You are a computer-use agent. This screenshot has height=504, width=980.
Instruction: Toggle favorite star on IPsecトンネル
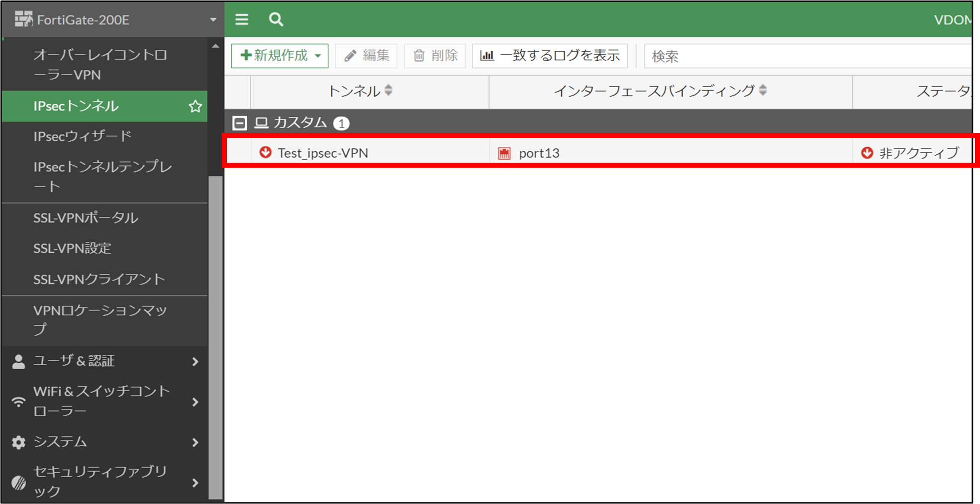tap(195, 106)
